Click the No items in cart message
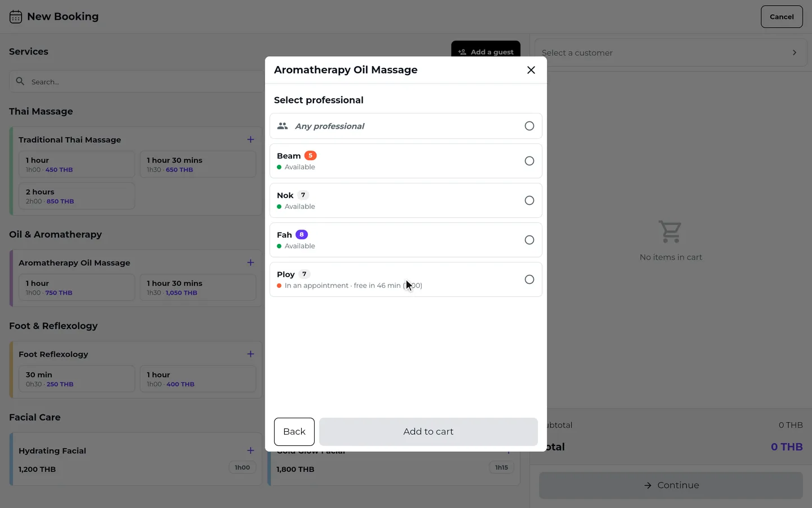 coord(671,257)
